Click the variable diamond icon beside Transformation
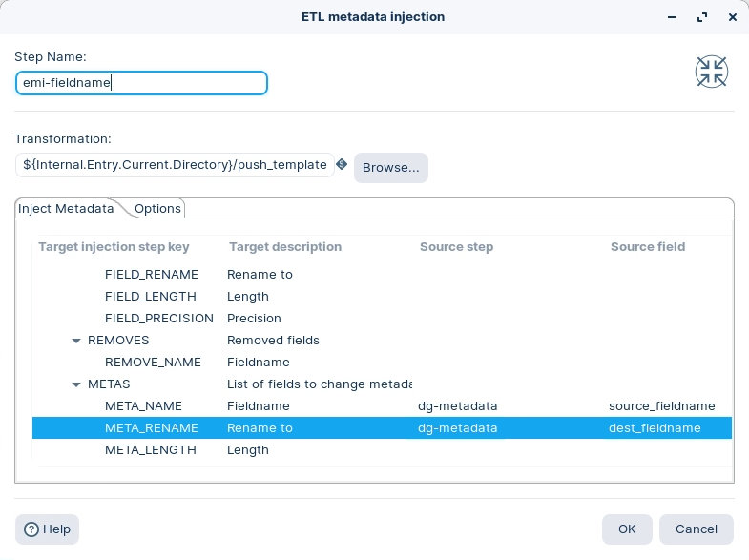The height and width of the screenshot is (560, 749). click(x=342, y=165)
